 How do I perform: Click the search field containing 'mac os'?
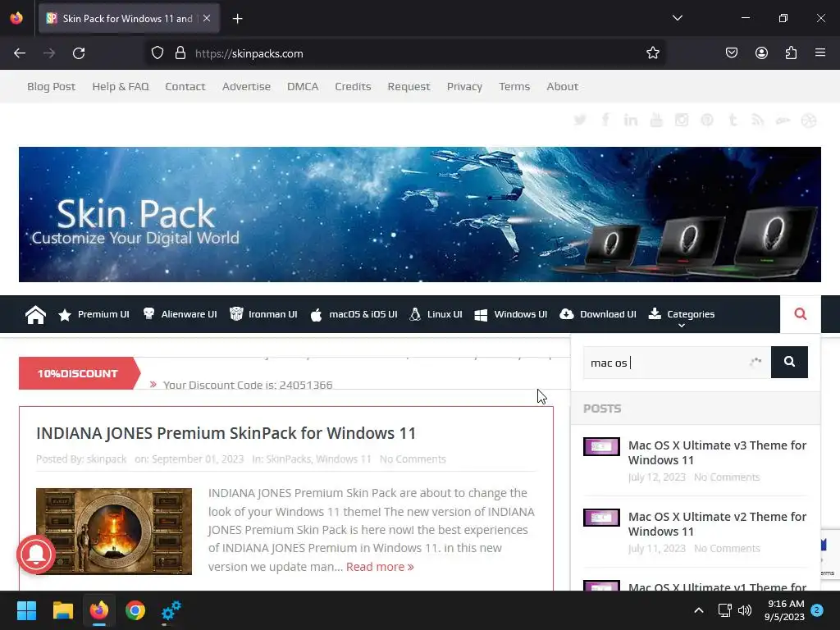[x=677, y=362]
